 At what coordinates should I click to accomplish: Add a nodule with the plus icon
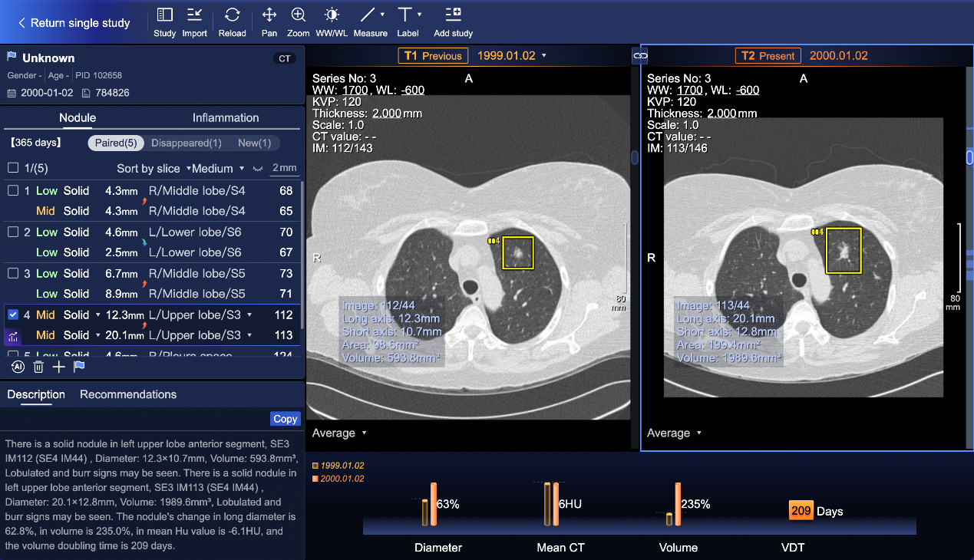(x=59, y=367)
